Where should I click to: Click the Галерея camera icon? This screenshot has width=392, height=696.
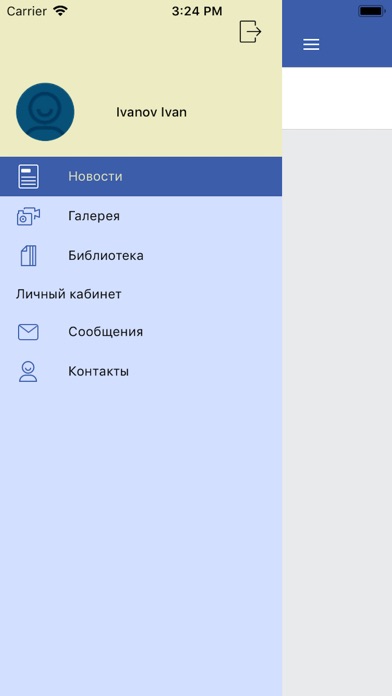28,216
